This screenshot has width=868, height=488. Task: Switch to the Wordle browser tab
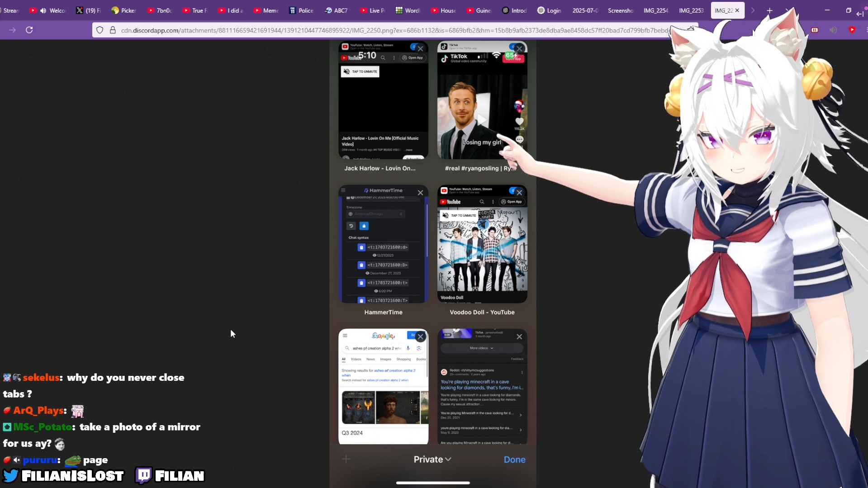click(407, 10)
